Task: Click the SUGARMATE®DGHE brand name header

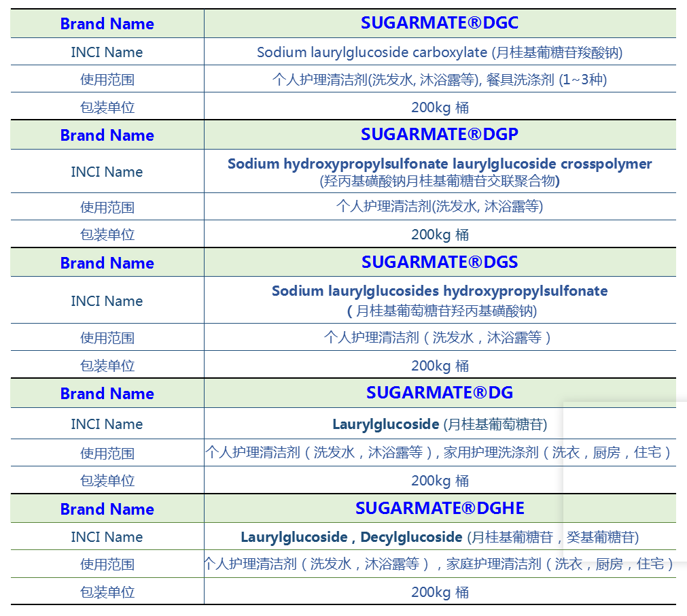Action: point(440,508)
